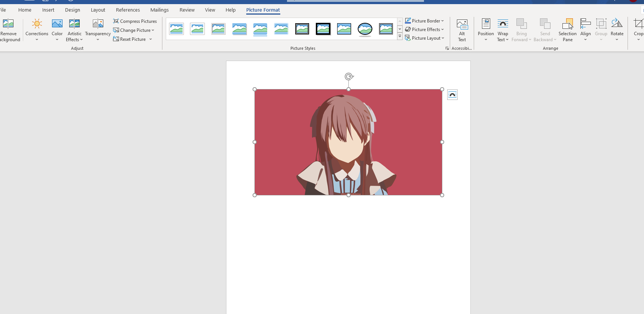Show the previous row of Picture Styles

[x=400, y=21]
